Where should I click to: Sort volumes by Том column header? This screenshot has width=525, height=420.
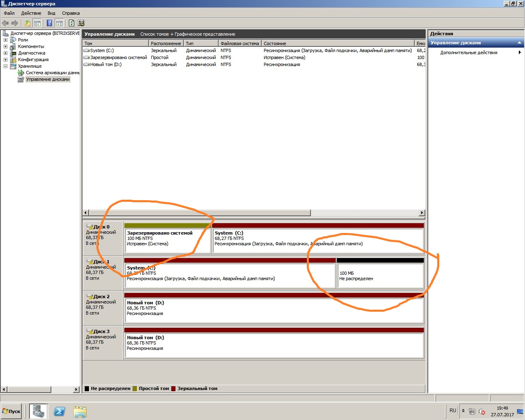point(116,43)
